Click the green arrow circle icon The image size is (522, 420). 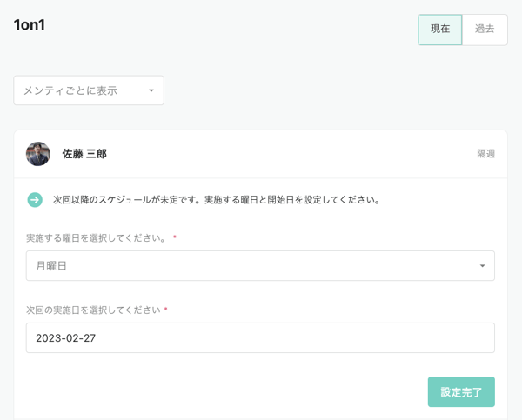[35, 200]
